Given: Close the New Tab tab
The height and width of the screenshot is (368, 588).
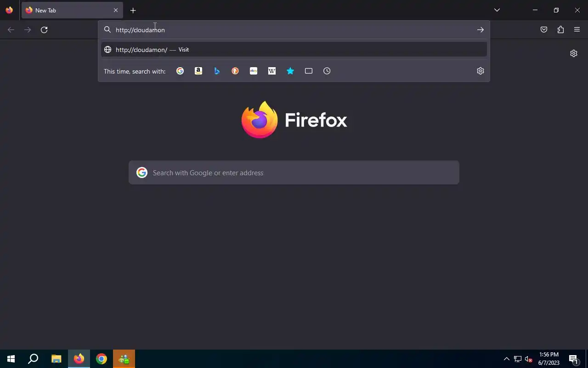Looking at the screenshot, I should pyautogui.click(x=116, y=10).
